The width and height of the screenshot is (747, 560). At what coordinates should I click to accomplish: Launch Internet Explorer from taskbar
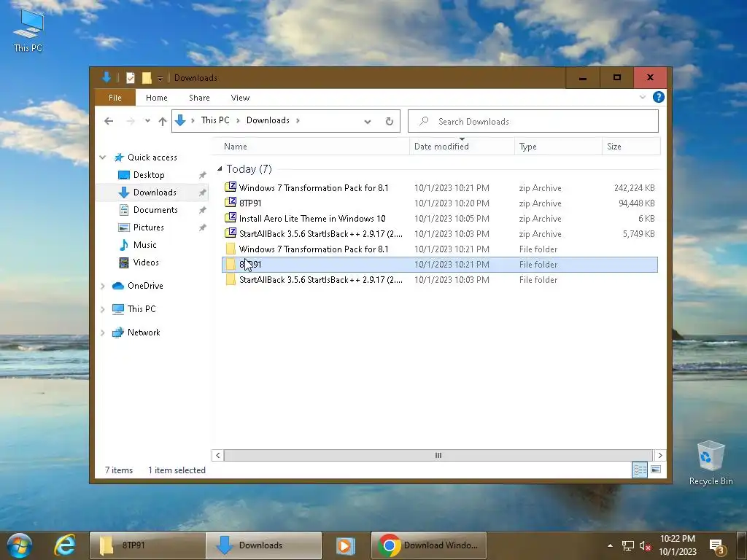pos(65,545)
